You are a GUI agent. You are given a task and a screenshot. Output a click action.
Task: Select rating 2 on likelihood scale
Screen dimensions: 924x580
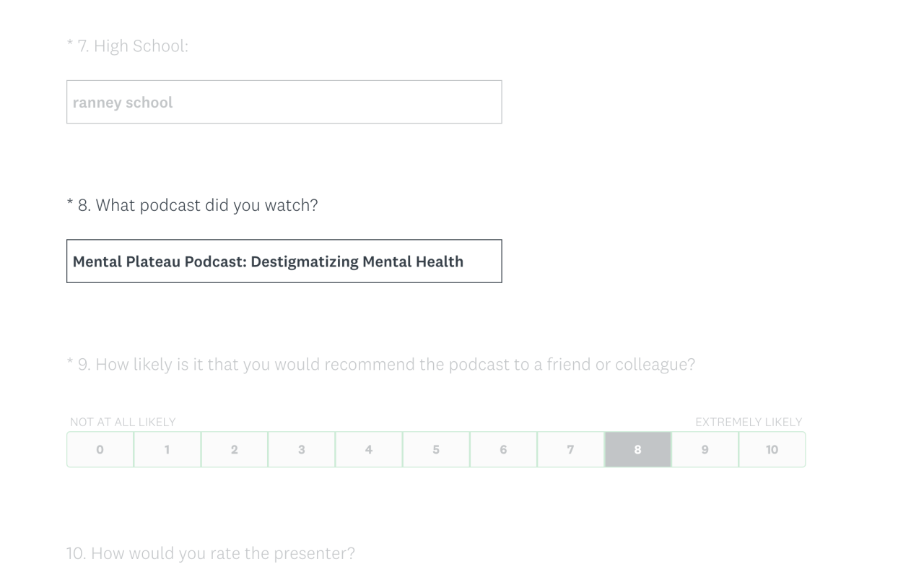pyautogui.click(x=234, y=449)
